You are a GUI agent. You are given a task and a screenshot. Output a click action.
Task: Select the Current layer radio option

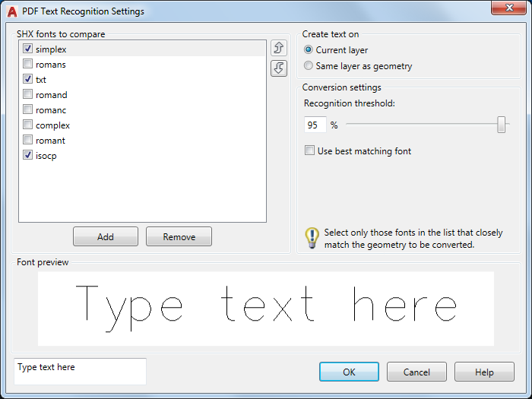[x=309, y=50]
